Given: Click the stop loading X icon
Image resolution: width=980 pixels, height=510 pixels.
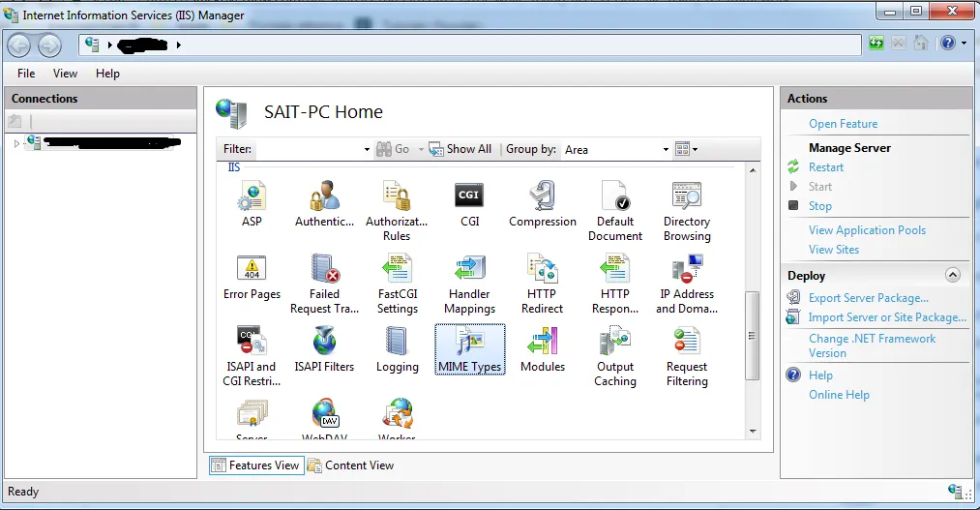Looking at the screenshot, I should tap(898, 44).
